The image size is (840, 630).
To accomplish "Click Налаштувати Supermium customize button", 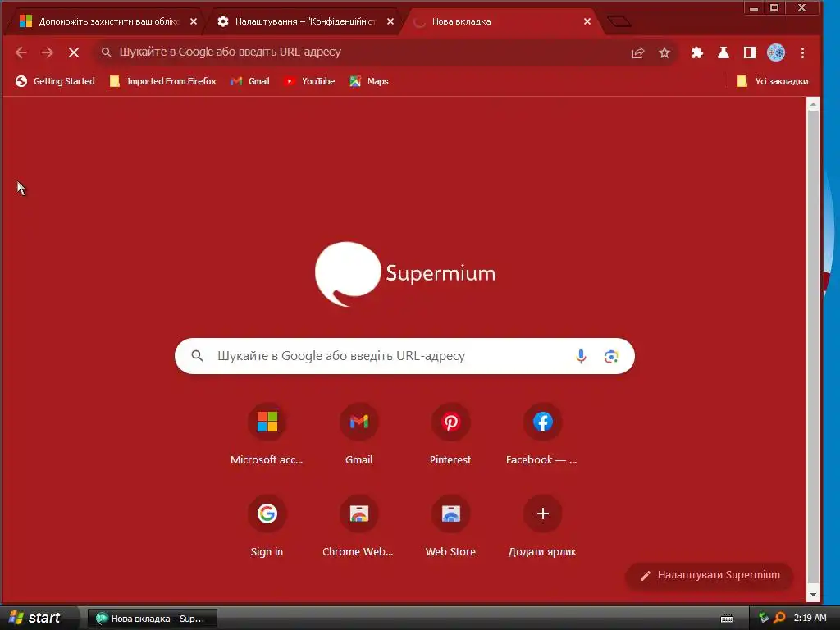I will (710, 575).
